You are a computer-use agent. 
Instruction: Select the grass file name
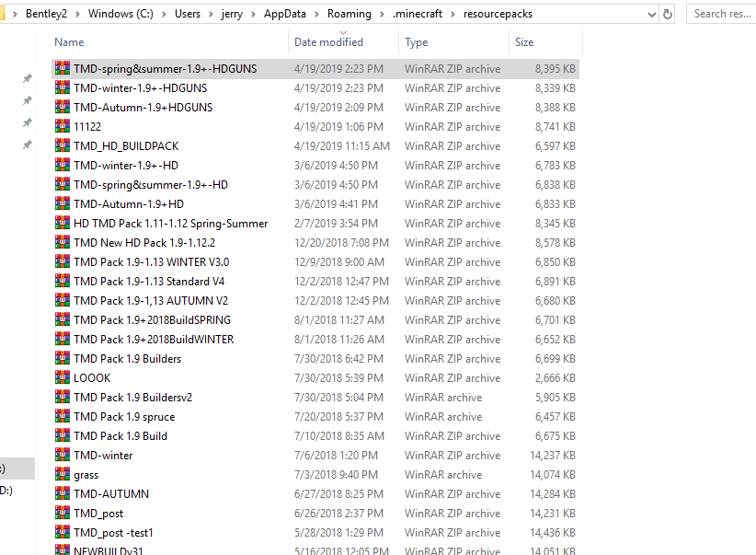86,475
